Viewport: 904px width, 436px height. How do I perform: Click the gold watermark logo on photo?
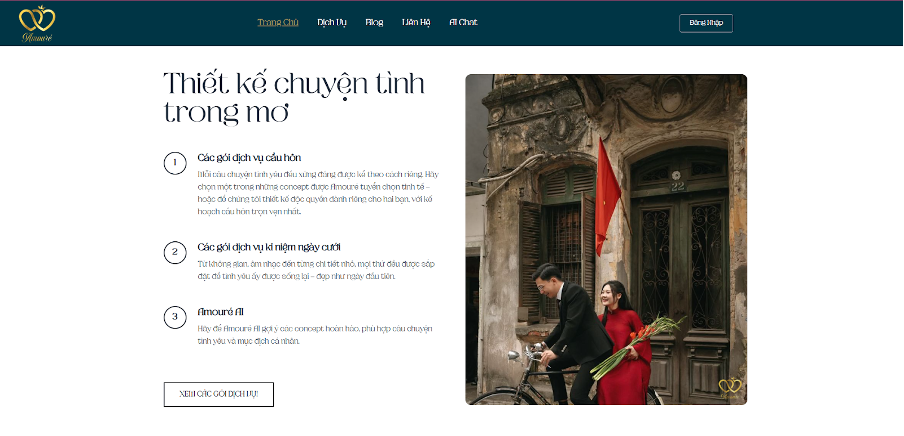coord(730,388)
